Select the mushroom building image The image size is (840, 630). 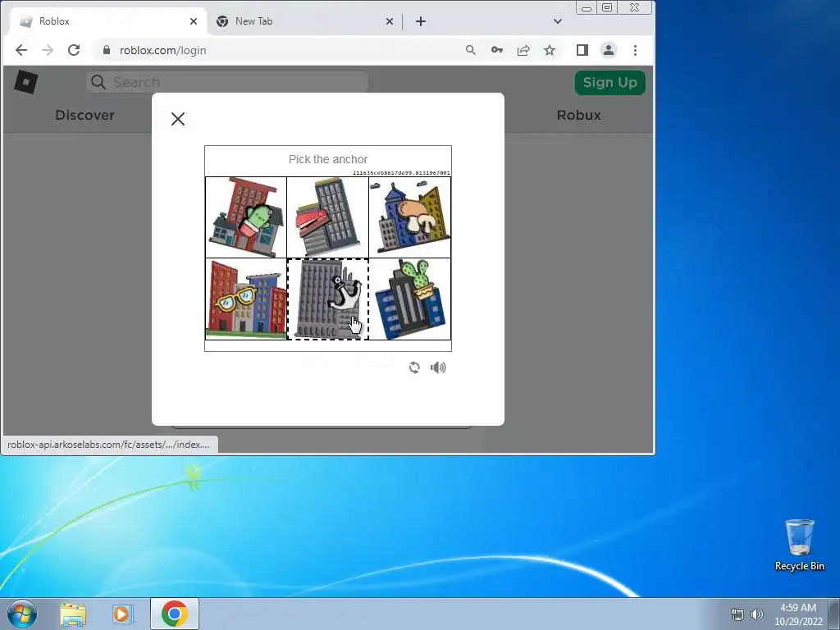(410, 217)
